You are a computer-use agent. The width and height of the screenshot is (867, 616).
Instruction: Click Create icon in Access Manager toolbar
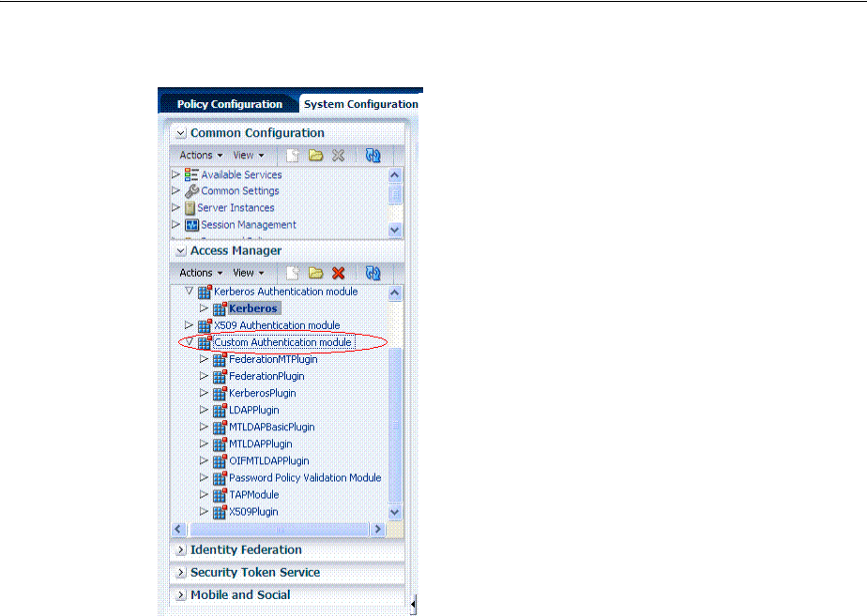[x=293, y=273]
